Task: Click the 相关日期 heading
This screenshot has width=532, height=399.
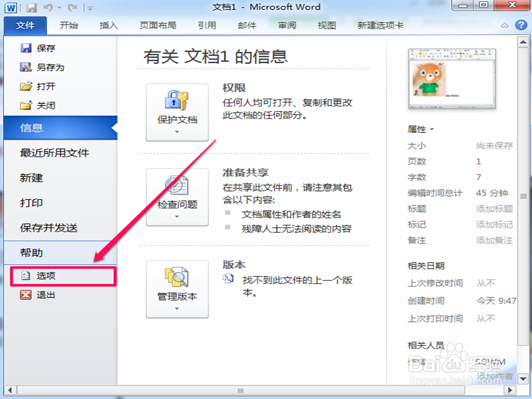Action: [x=426, y=265]
